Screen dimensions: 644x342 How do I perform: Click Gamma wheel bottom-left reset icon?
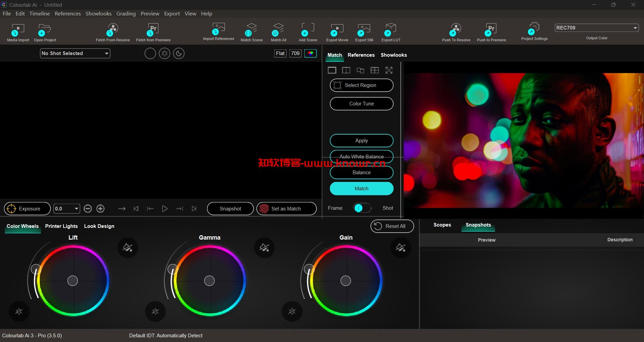[155, 311]
